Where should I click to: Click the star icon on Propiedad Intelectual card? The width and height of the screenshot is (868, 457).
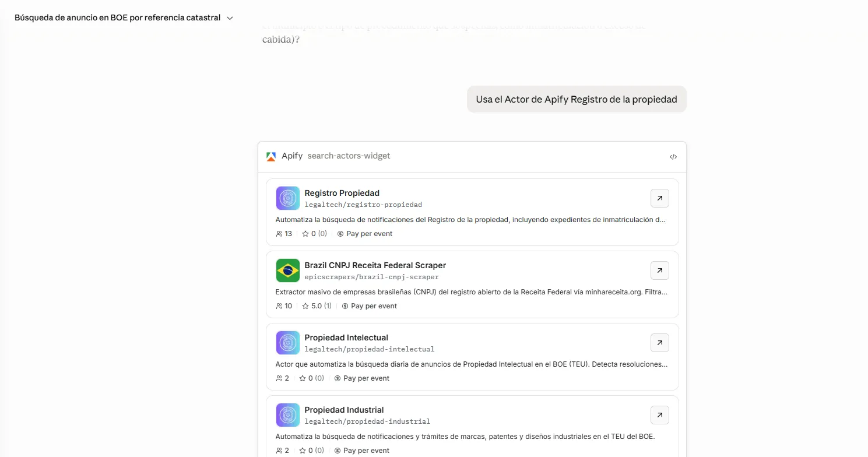coord(303,378)
